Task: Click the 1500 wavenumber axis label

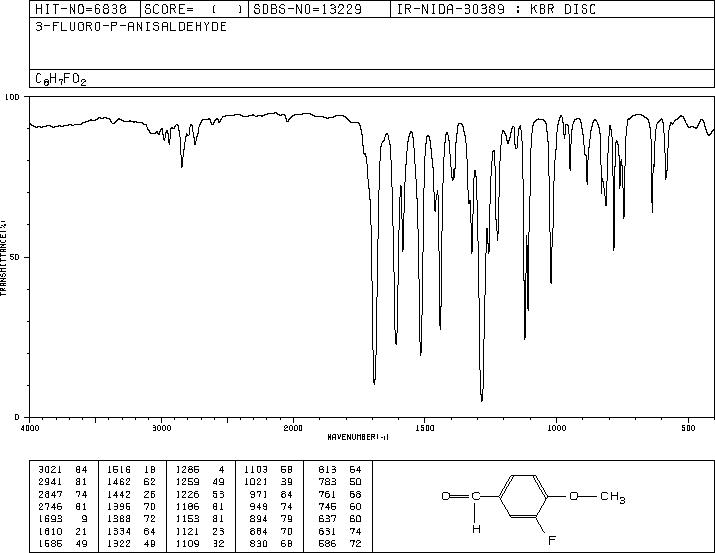Action: pyautogui.click(x=425, y=428)
